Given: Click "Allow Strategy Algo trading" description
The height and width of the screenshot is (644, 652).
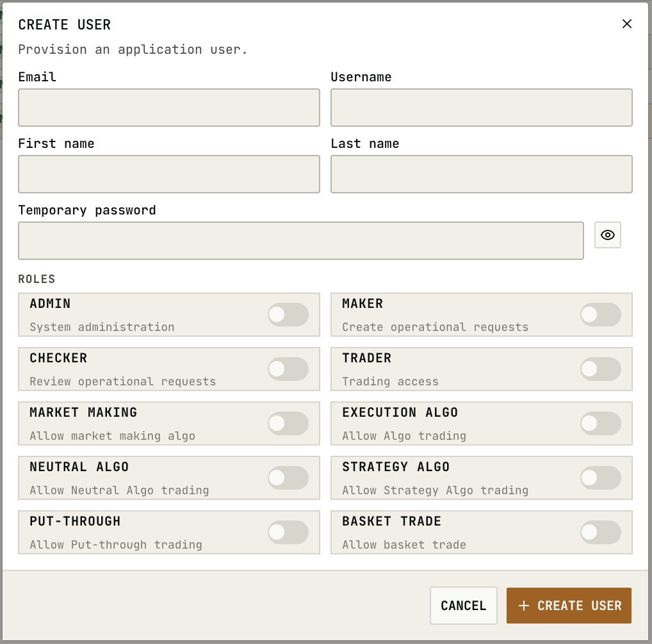Looking at the screenshot, I should click(x=435, y=490).
